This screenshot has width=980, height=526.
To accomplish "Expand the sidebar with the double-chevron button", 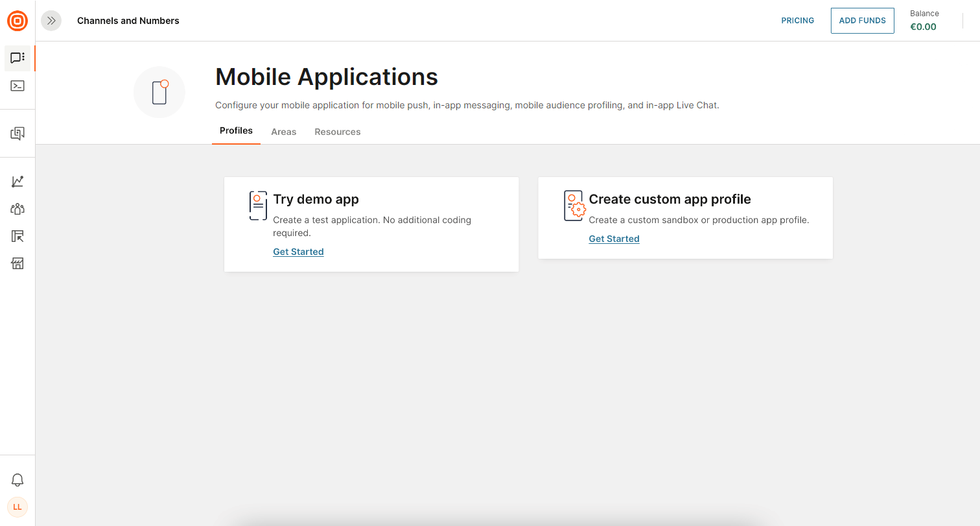I will coord(51,21).
